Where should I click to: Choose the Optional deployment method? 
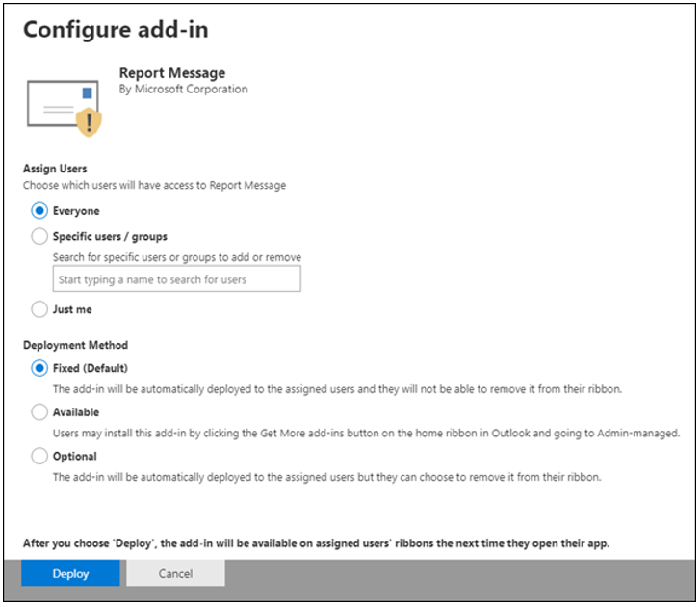[39, 456]
